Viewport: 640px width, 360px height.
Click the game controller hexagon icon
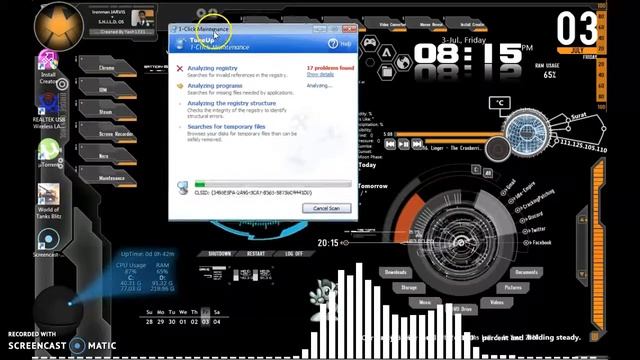(370, 42)
